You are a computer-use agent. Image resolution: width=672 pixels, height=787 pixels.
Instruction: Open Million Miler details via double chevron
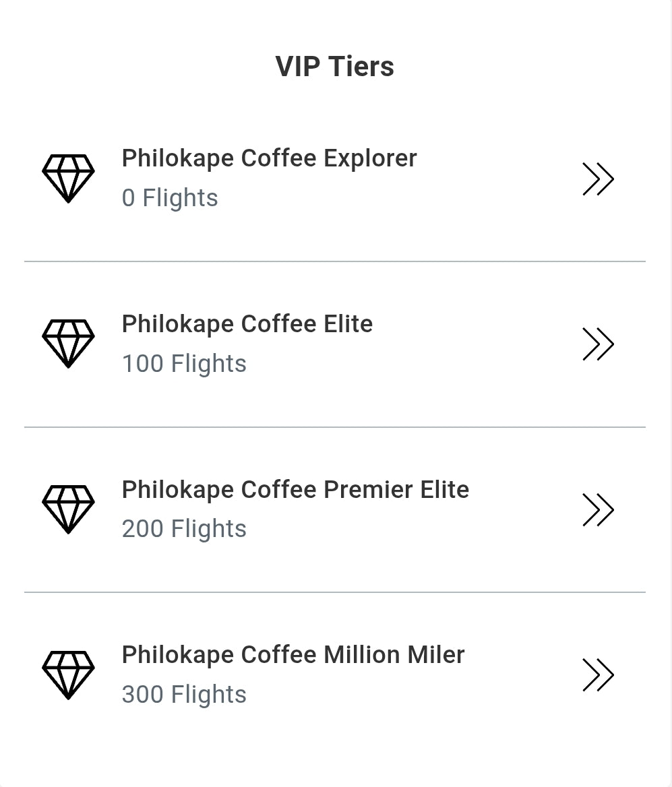(x=598, y=675)
